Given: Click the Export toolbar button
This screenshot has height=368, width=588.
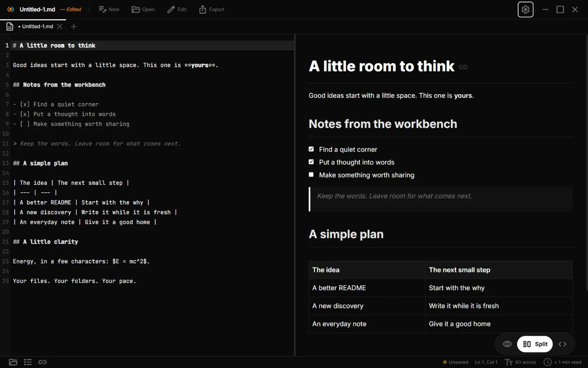Looking at the screenshot, I should (x=212, y=9).
